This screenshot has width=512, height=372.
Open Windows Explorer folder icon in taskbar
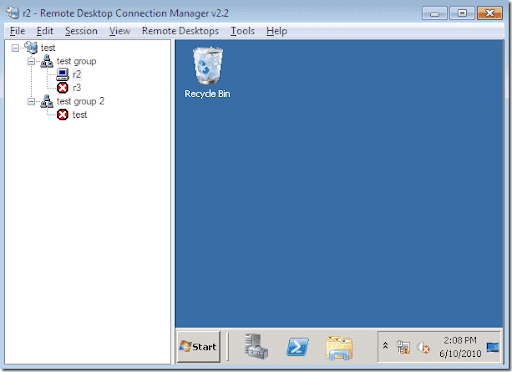[339, 348]
